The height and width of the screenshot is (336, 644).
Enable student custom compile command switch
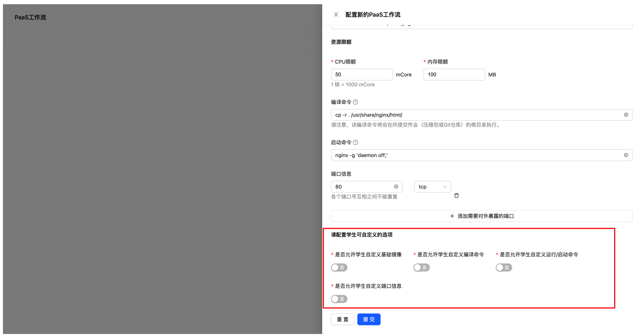coord(421,267)
